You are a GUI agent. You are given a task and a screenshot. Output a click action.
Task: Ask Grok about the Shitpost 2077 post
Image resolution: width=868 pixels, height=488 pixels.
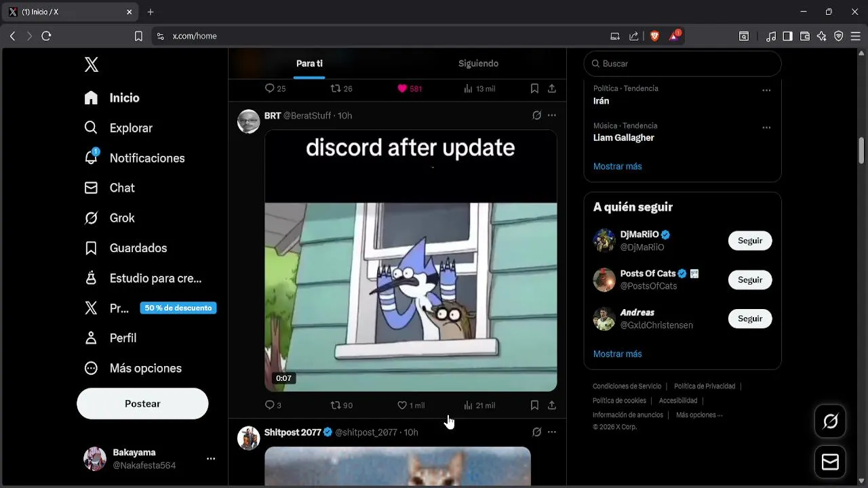click(536, 432)
